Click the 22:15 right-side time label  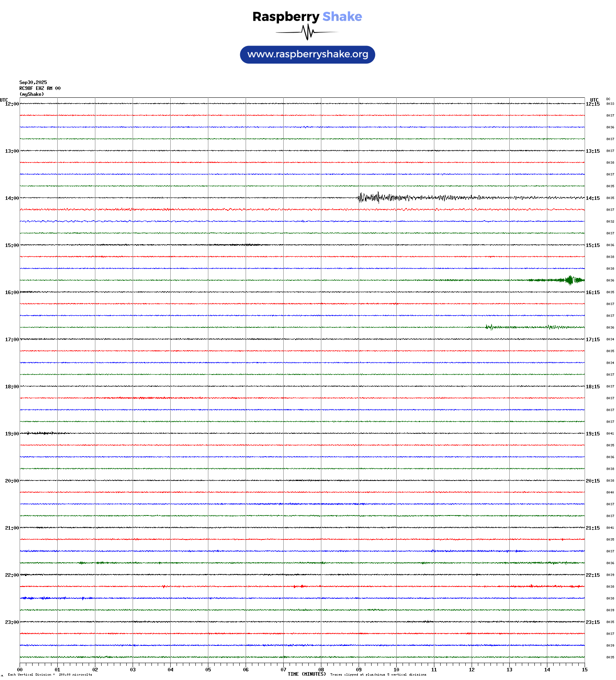coord(592,575)
